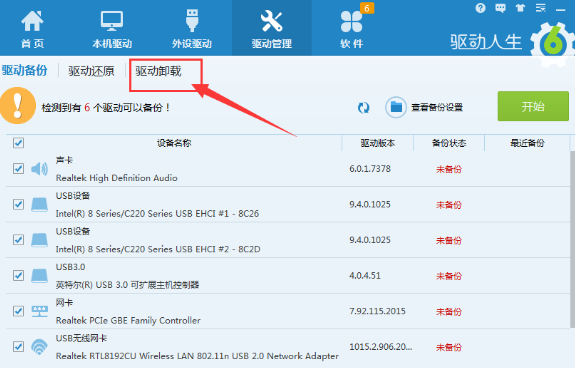Click the orange warning exclamation icon
The width and height of the screenshot is (575, 368).
[17, 106]
